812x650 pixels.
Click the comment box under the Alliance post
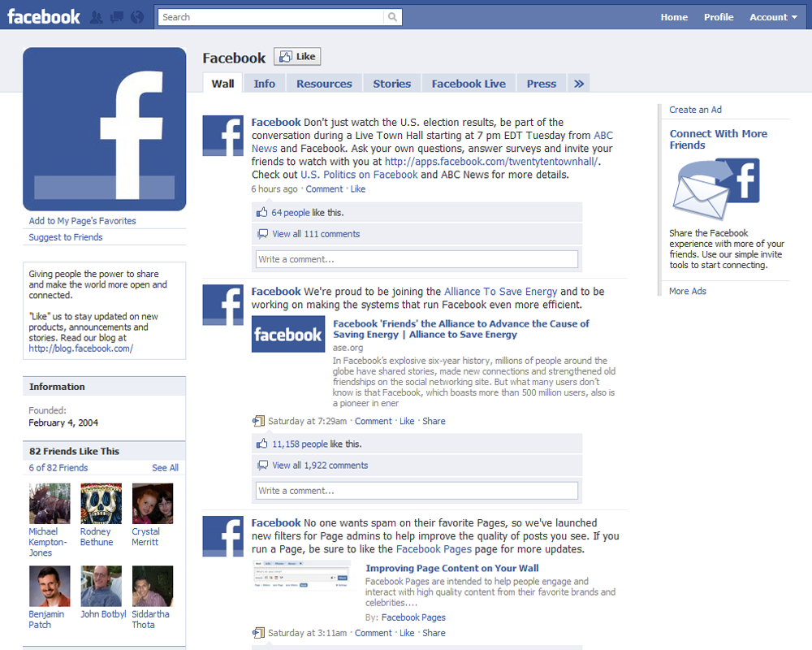[x=417, y=491]
